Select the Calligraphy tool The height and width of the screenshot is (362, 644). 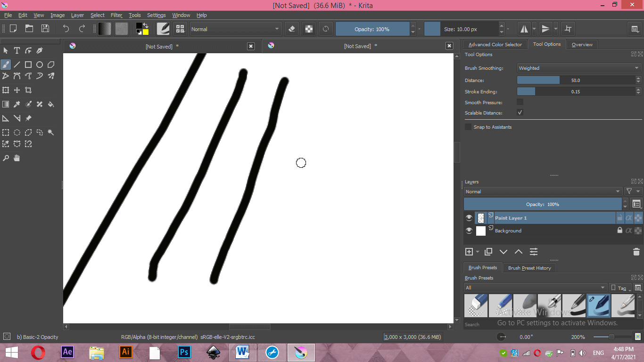tap(40, 50)
